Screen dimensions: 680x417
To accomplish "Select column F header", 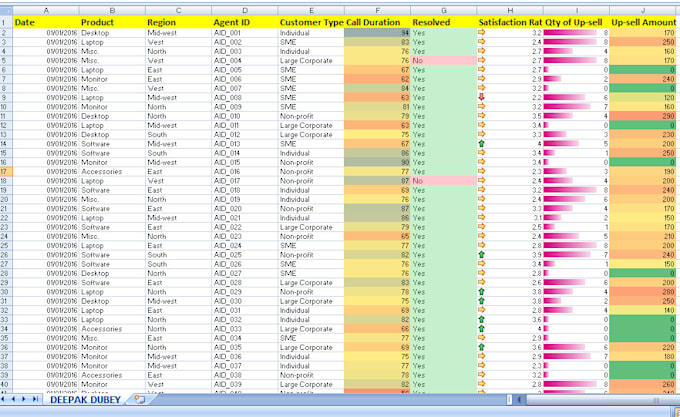I will pos(377,10).
